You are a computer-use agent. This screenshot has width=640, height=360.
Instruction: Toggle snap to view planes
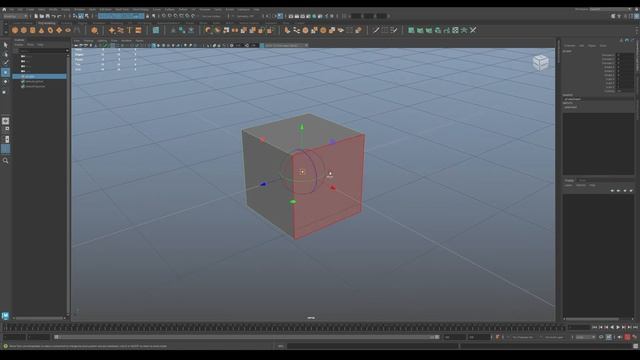coord(187,16)
